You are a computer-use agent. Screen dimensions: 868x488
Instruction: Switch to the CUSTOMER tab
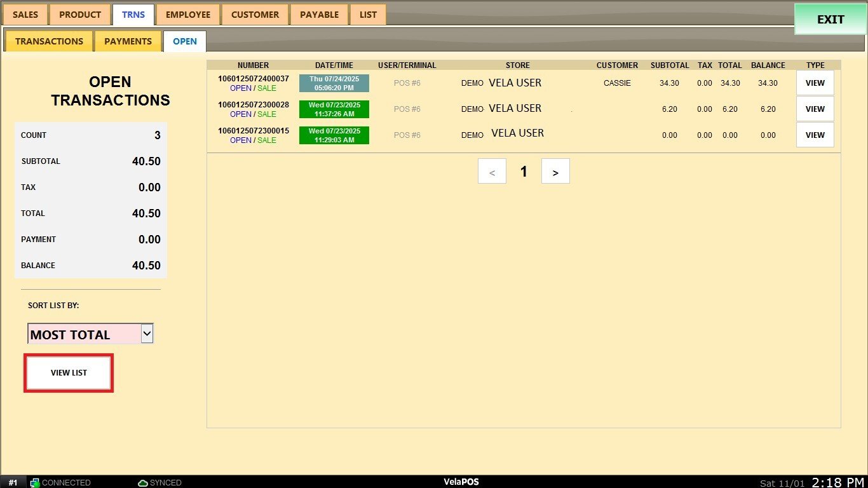click(255, 15)
